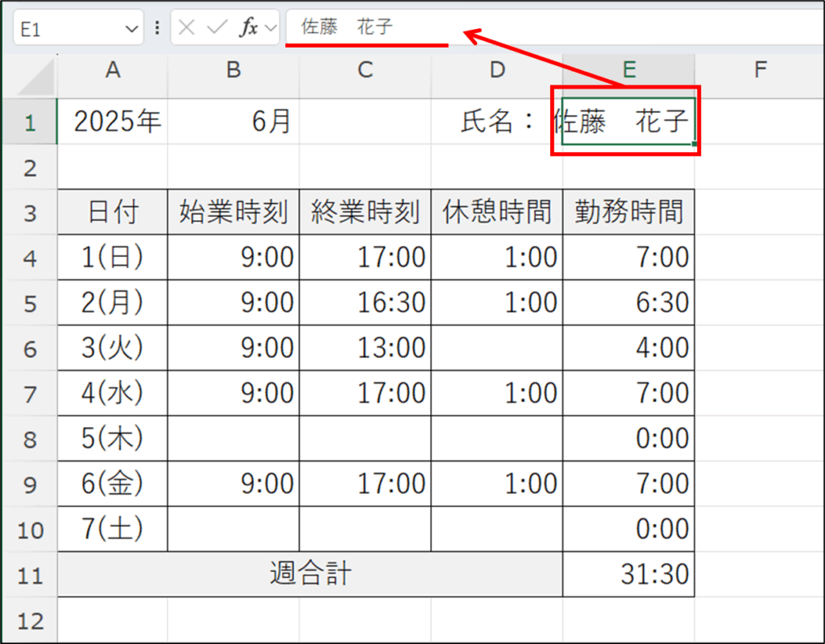Click the Cancel X icon in formula bar
The image size is (825, 644).
(187, 28)
